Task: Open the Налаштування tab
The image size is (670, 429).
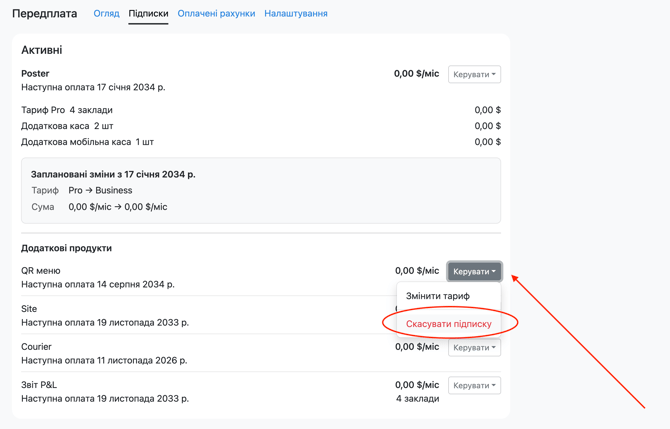Action: pos(296,14)
